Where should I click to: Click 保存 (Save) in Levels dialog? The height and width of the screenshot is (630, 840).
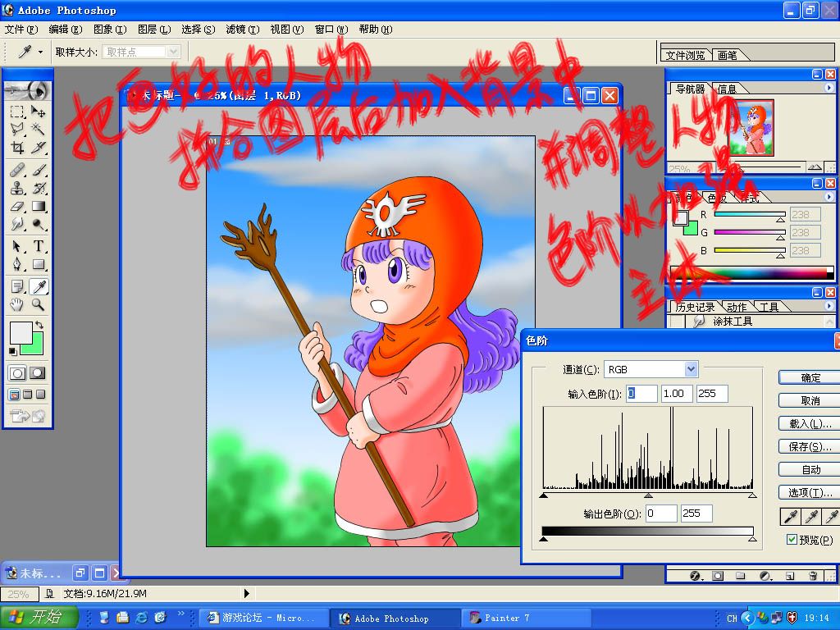click(x=810, y=447)
